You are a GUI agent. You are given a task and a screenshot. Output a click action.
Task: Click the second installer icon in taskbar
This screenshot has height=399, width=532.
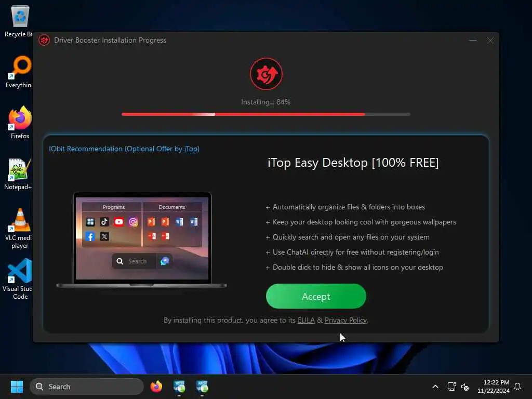click(x=202, y=387)
